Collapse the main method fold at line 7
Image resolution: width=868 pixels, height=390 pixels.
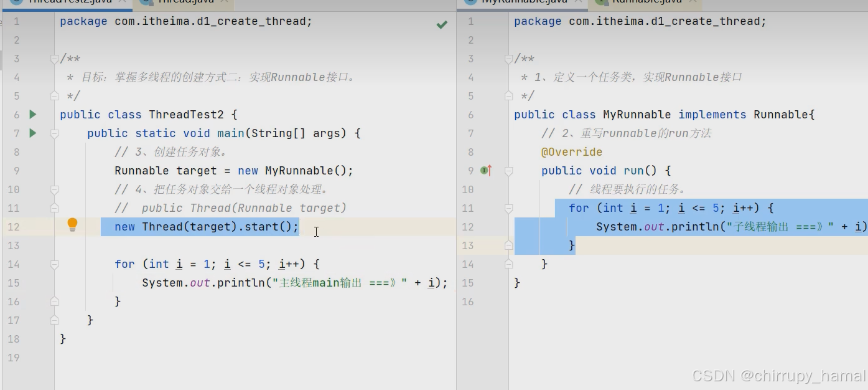point(54,133)
